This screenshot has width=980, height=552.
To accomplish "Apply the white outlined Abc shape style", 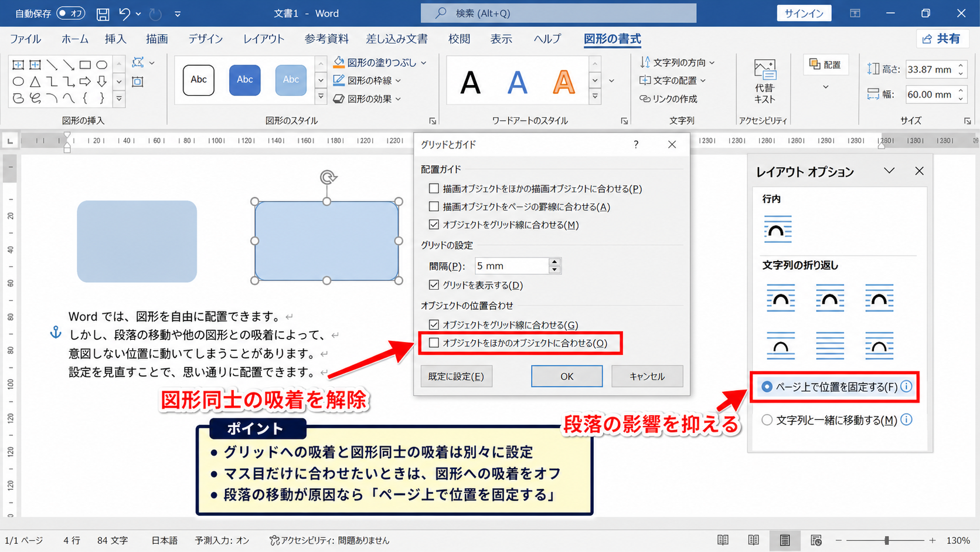I will [199, 80].
